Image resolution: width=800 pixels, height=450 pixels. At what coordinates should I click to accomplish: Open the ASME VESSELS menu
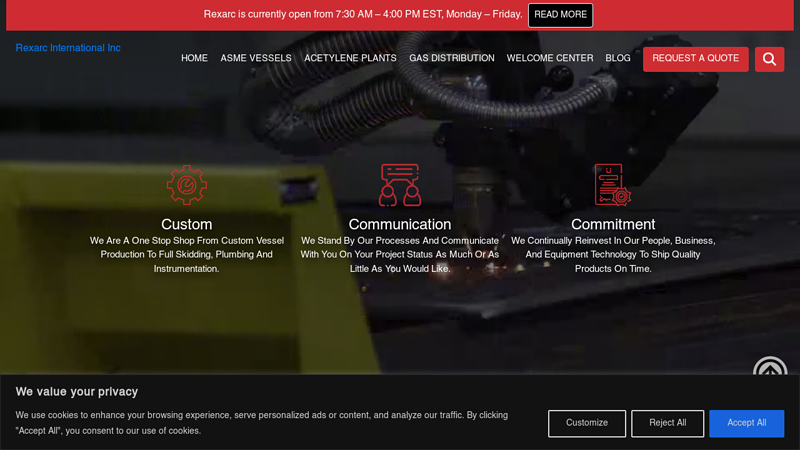pyautogui.click(x=256, y=58)
